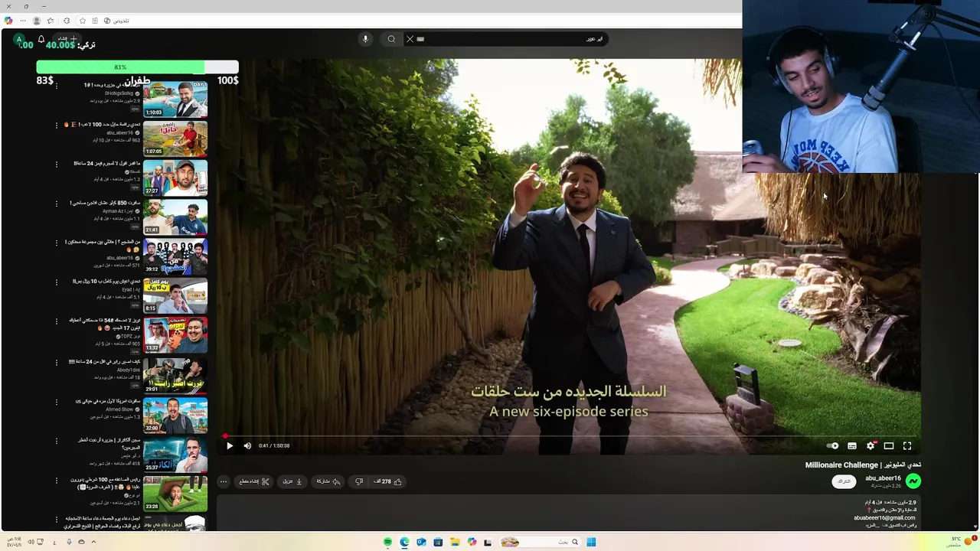980x551 pixels.
Task: Toggle the autoplay switch in player
Action: tap(833, 445)
